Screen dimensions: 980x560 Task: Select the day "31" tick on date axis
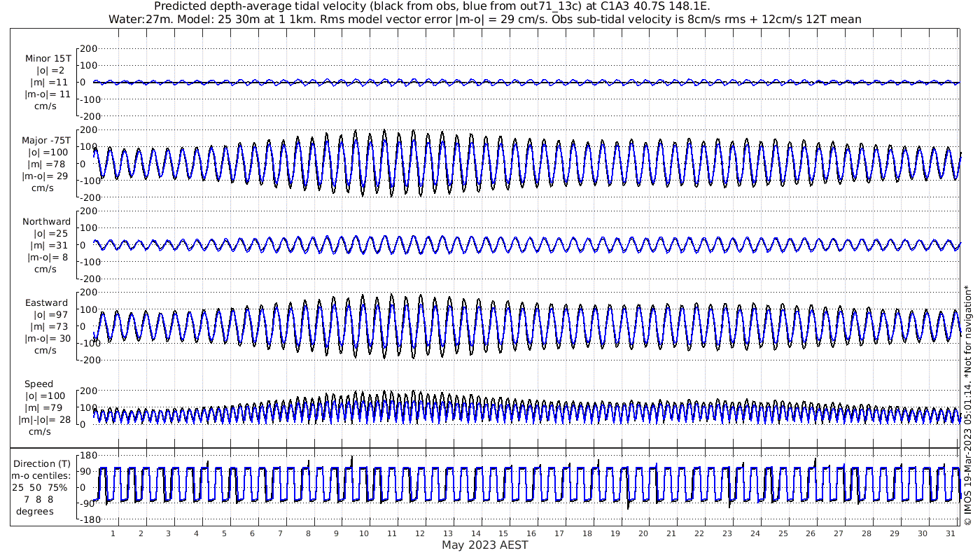coord(950,533)
